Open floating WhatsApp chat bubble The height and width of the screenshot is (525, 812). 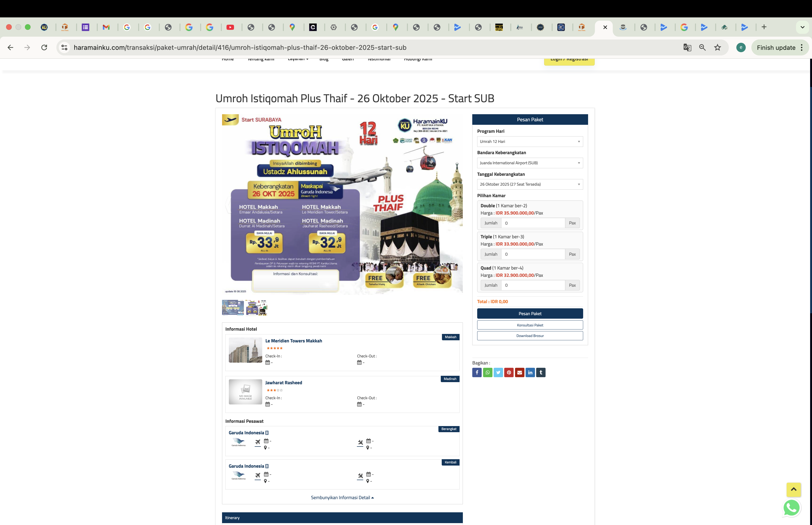[791, 508]
